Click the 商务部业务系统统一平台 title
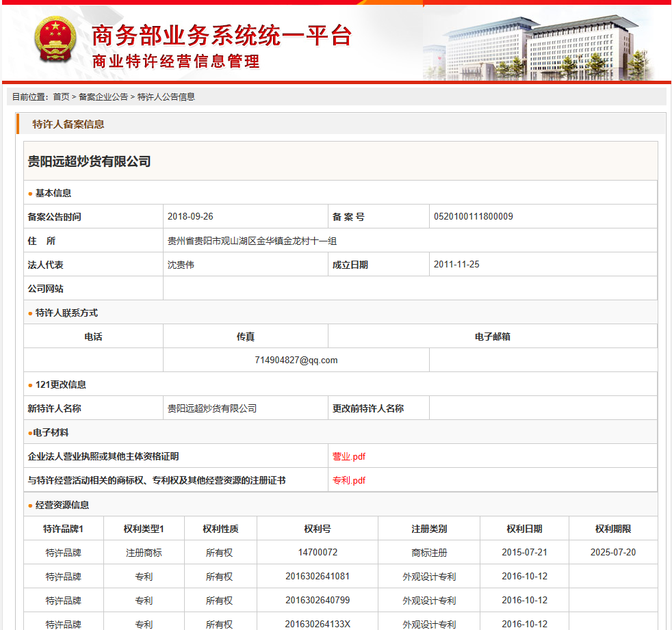The height and width of the screenshot is (630, 672). [x=221, y=36]
